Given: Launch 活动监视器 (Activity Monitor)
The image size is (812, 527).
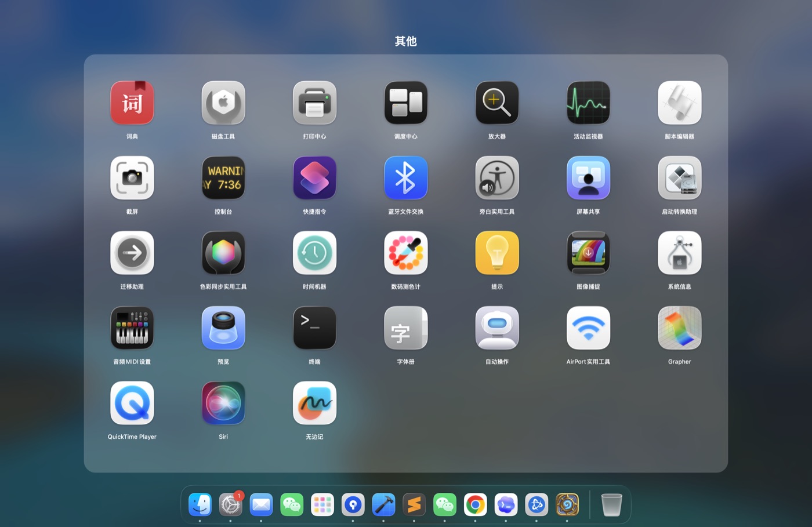Looking at the screenshot, I should (x=588, y=103).
